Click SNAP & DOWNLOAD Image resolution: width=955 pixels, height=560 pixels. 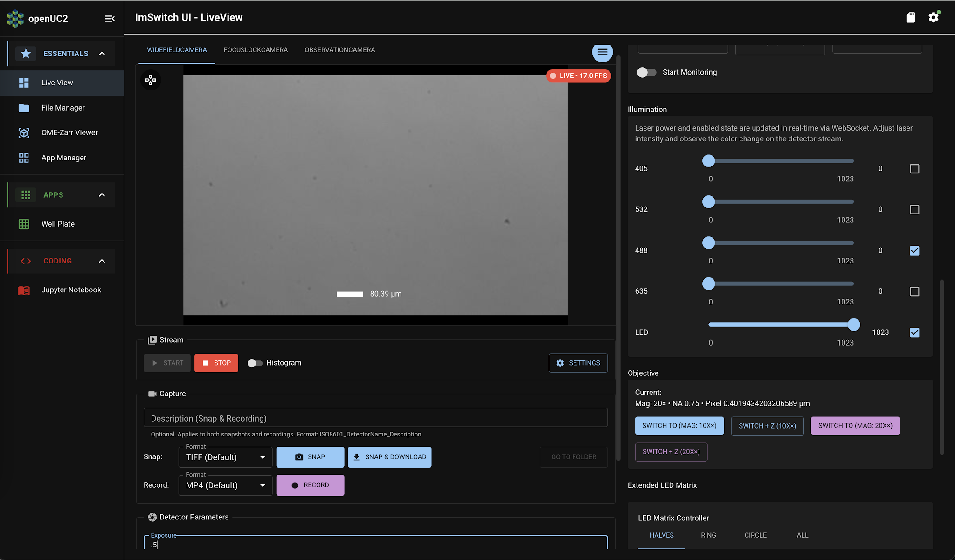tap(389, 457)
